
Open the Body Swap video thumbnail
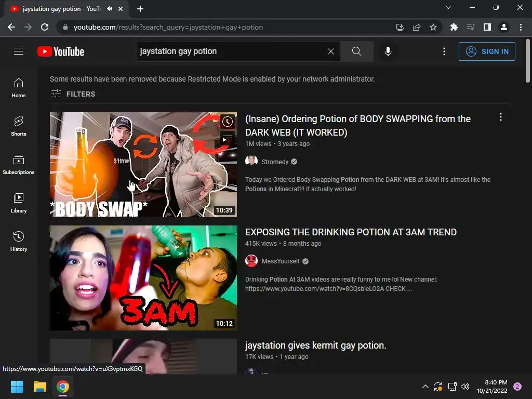[x=143, y=165]
